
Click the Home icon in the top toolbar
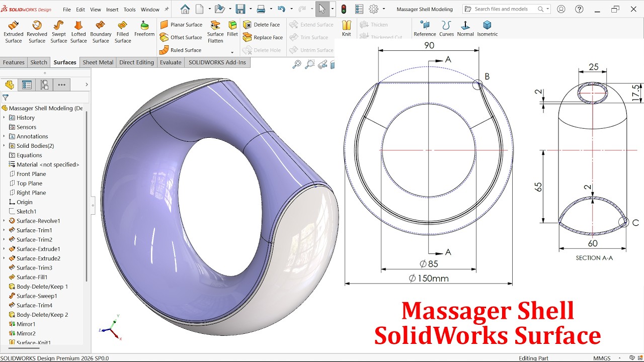point(185,9)
